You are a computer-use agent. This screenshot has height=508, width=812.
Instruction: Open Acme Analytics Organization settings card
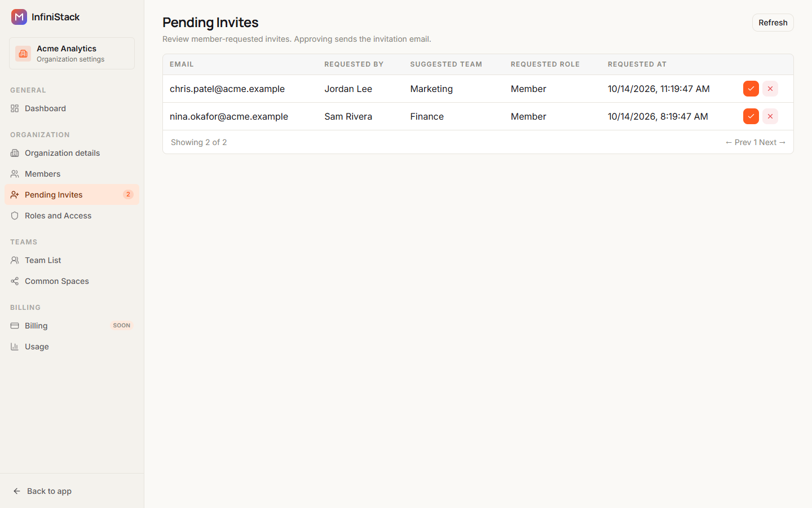point(72,54)
